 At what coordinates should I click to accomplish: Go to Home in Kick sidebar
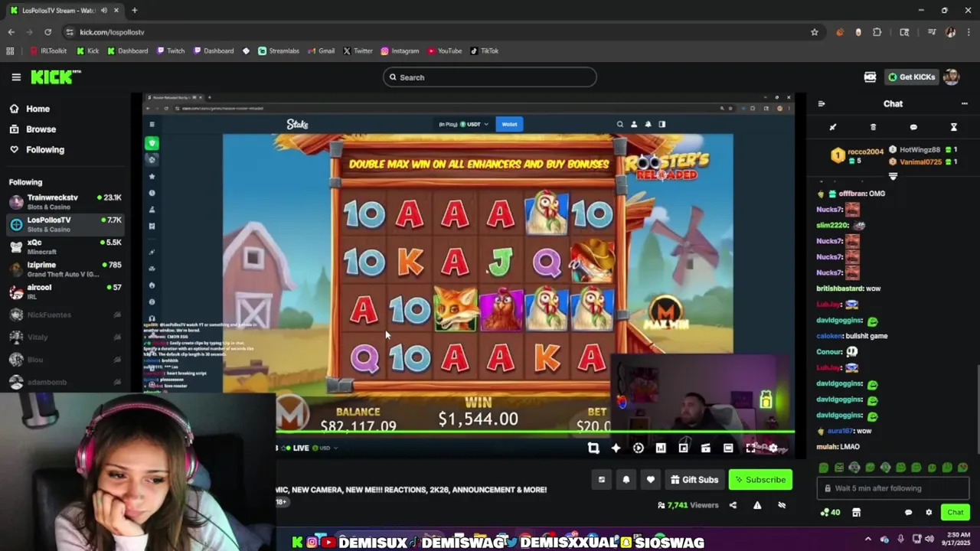click(x=38, y=109)
